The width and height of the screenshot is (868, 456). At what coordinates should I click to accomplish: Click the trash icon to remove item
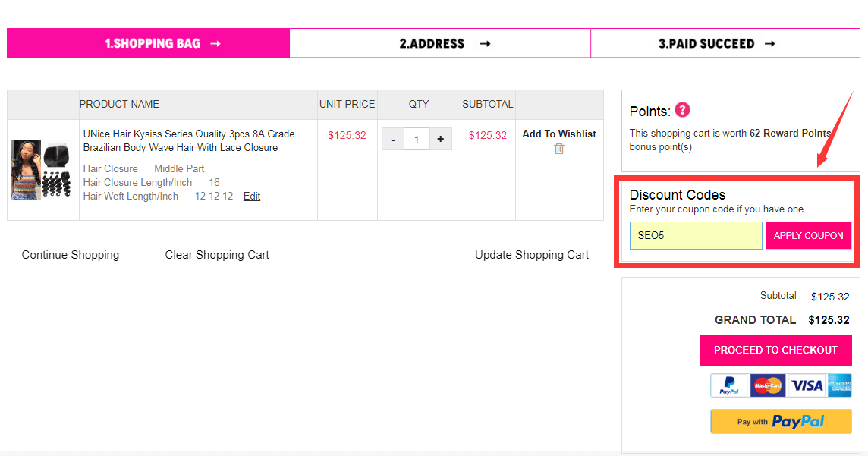pos(559,149)
